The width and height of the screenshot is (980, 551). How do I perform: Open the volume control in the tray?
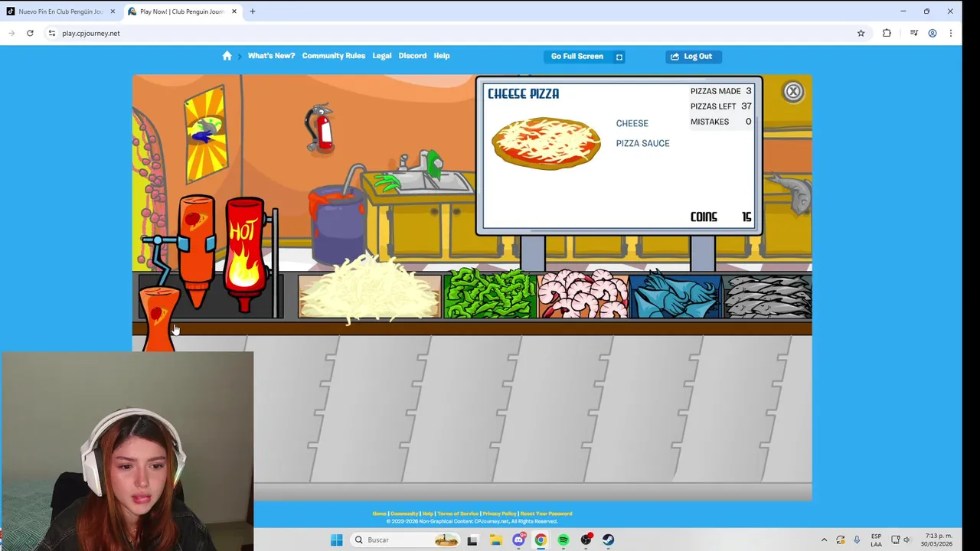point(907,540)
